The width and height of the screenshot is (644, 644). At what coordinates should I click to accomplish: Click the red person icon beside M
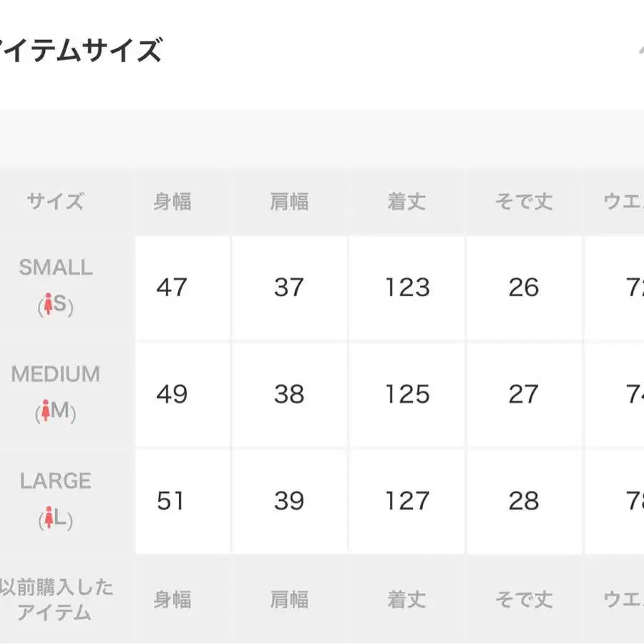[46, 410]
